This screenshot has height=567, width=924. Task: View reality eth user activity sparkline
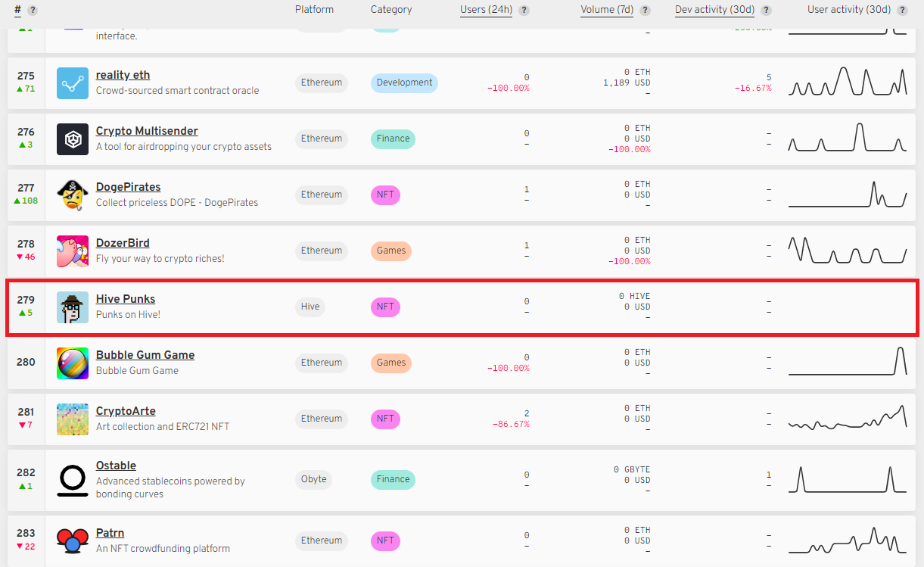[848, 81]
